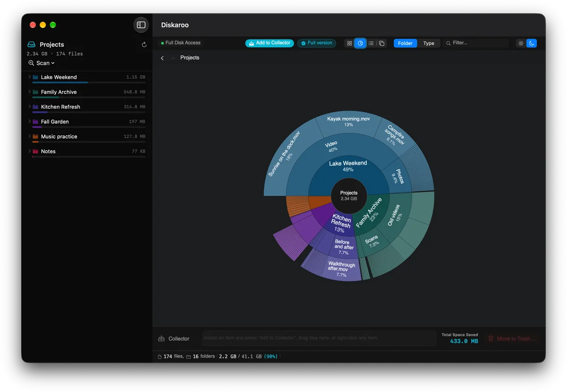Select the Kayak morning.mov chart segment
Viewport: 567px width, 392px height.
pyautogui.click(x=349, y=121)
